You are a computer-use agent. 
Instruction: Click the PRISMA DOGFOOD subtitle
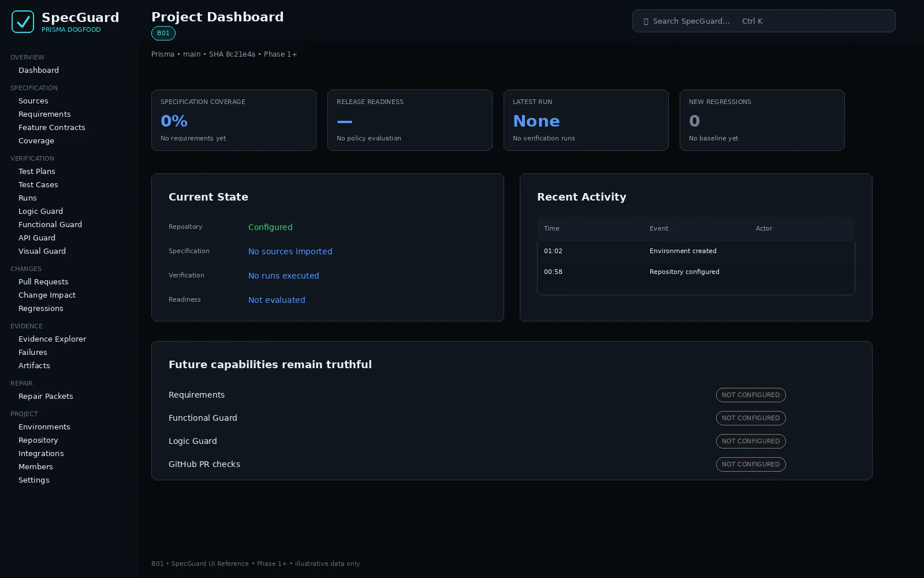pyautogui.click(x=71, y=30)
